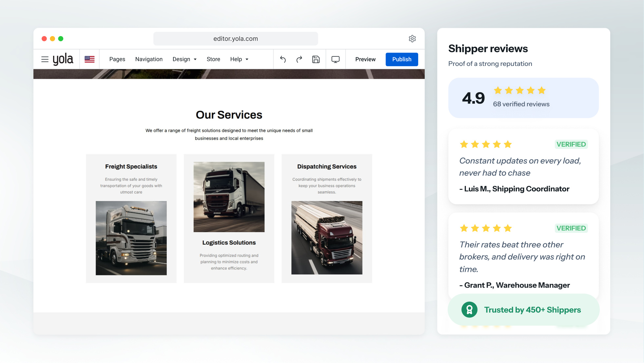Viewport: 644px width, 363px height.
Task: Click the VERIFIED badge on Luis M. review
Action: pos(571,144)
